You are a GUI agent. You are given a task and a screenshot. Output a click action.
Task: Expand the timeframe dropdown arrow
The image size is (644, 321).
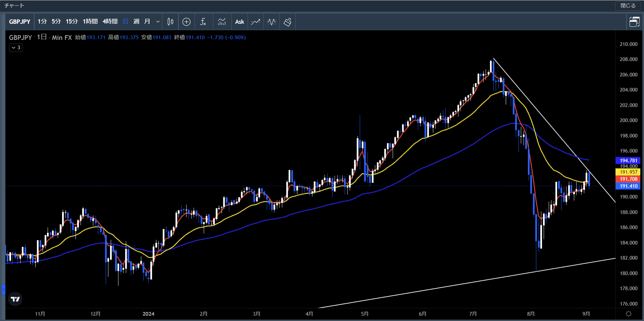[158, 22]
